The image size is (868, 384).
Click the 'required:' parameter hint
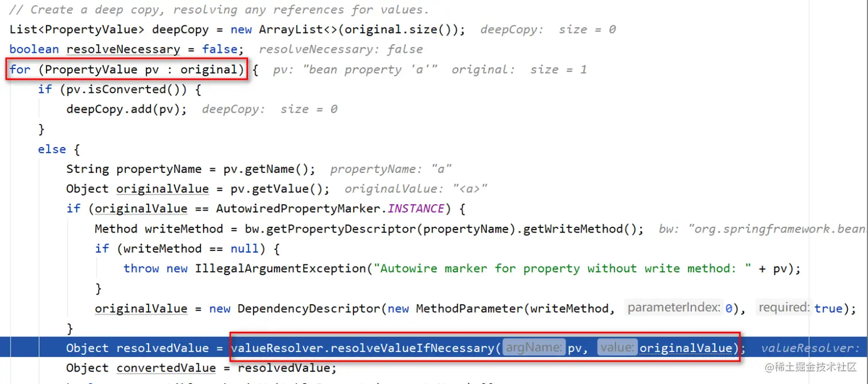[x=784, y=308]
